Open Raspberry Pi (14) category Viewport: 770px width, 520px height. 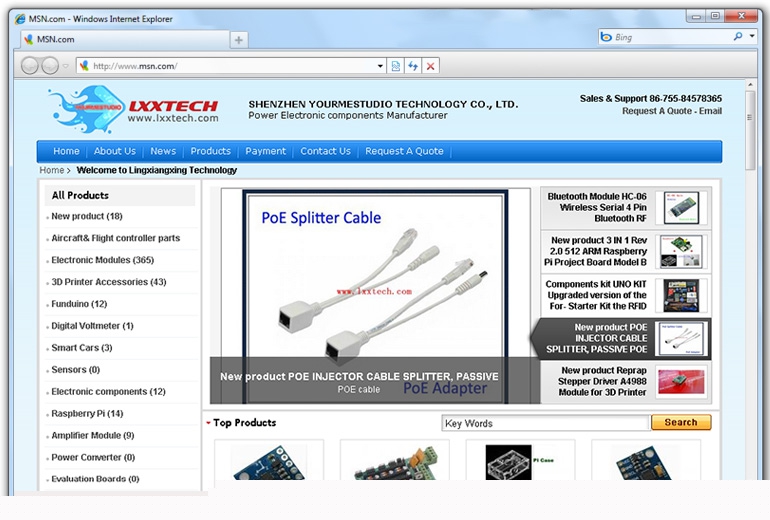(87, 413)
